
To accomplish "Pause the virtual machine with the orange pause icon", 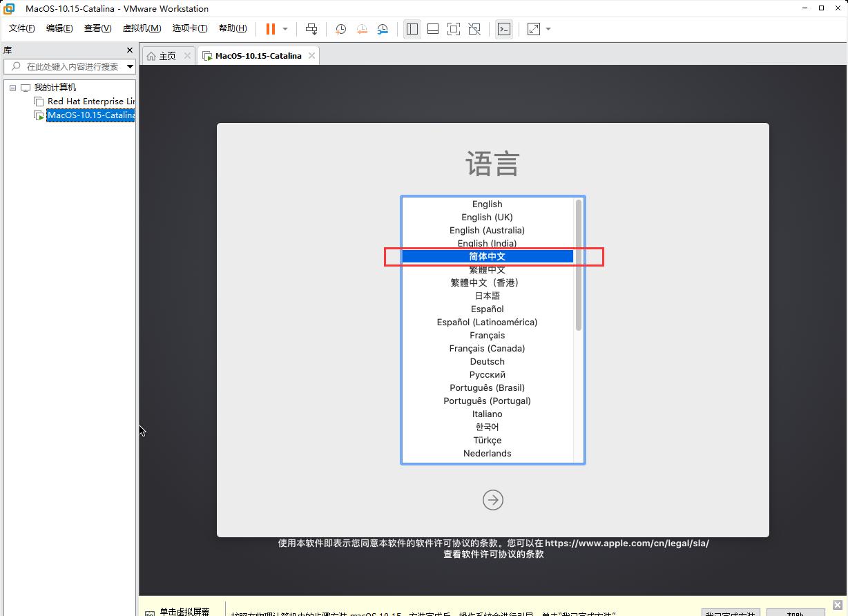I will pos(271,29).
